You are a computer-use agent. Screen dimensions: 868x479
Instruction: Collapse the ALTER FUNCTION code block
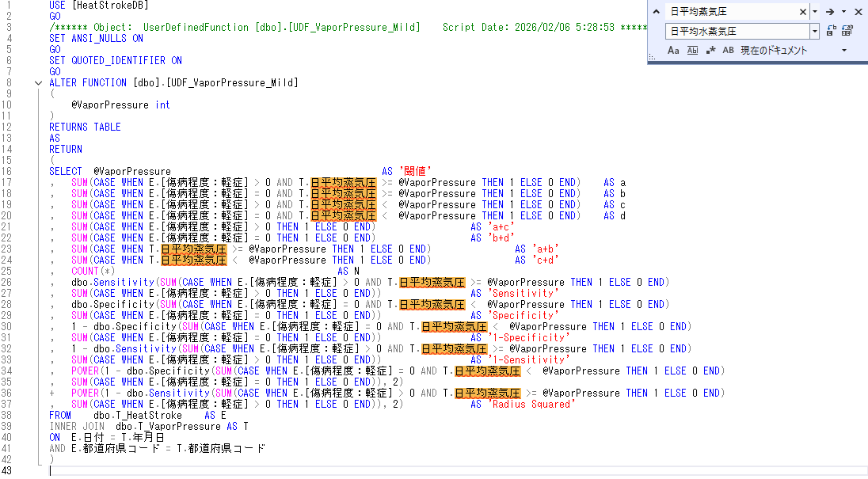pos(38,83)
